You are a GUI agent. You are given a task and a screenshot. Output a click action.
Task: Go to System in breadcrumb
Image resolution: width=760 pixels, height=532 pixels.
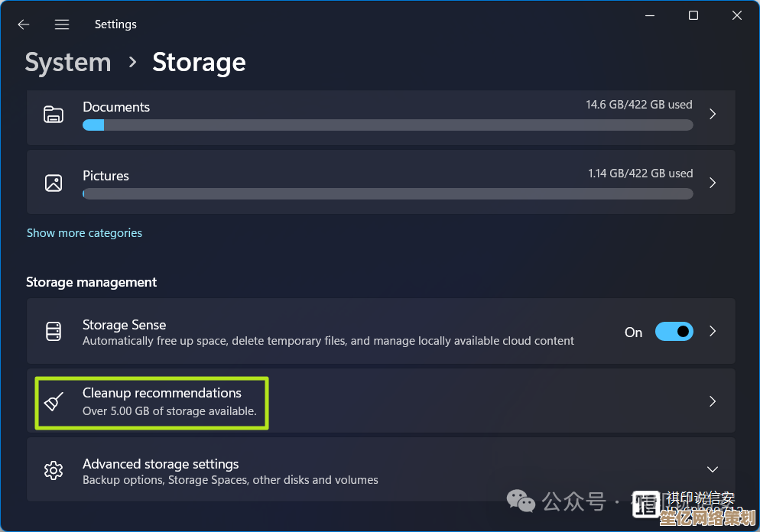coord(68,63)
